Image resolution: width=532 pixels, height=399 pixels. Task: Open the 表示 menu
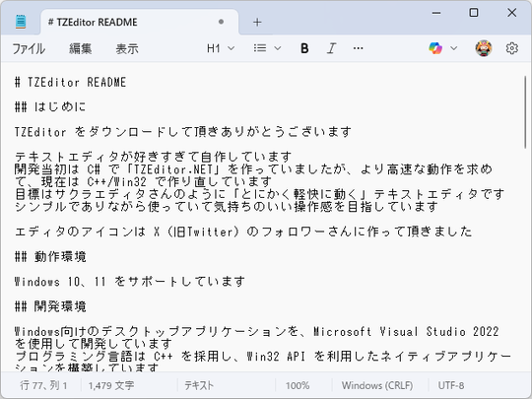click(x=127, y=49)
